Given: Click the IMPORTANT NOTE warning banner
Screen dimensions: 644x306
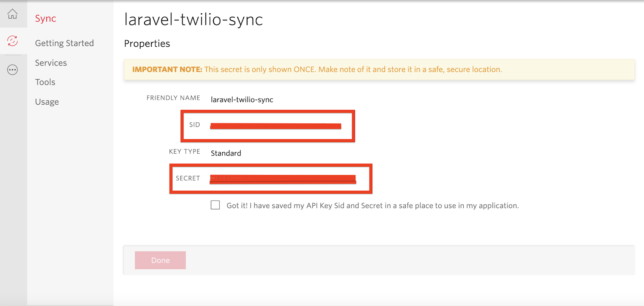Looking at the screenshot, I should tap(379, 69).
